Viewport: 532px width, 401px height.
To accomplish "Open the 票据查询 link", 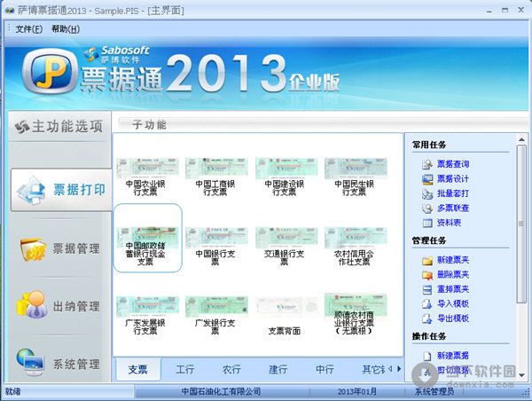I will (453, 164).
